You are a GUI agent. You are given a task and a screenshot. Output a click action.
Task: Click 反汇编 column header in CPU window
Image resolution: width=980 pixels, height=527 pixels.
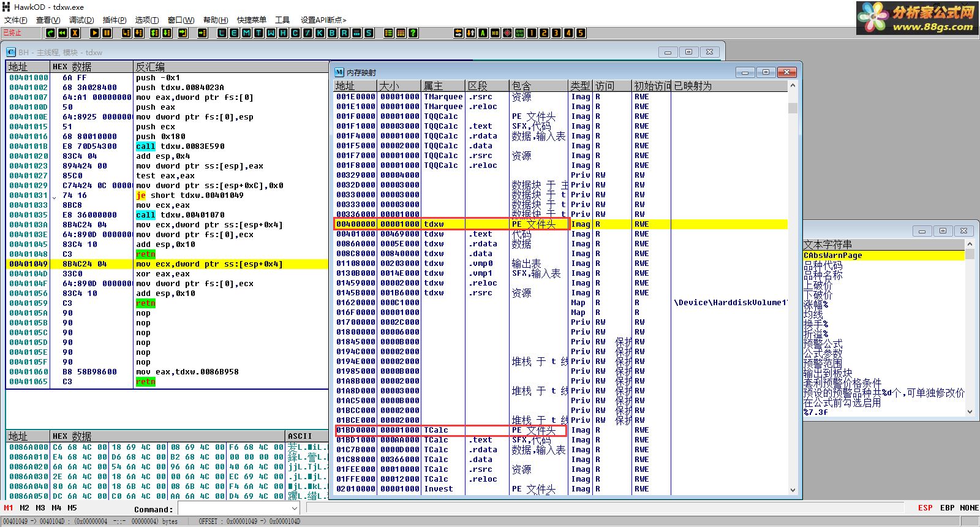230,66
